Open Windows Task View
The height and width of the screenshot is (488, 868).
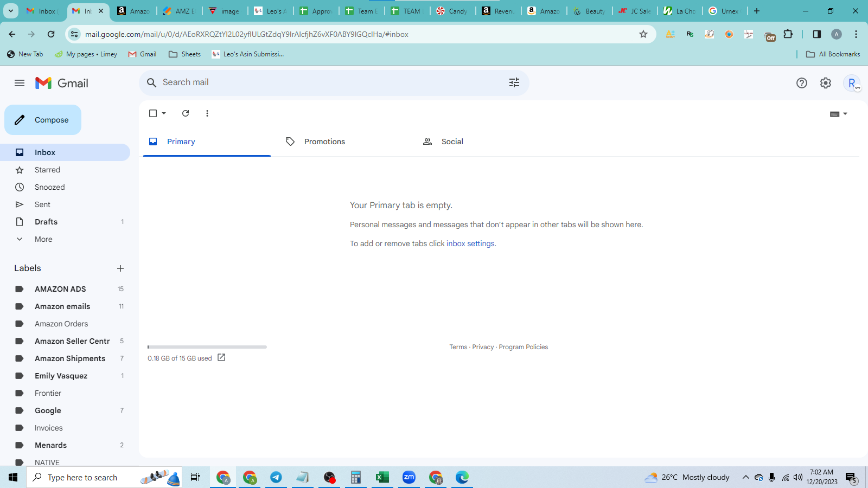click(x=195, y=477)
